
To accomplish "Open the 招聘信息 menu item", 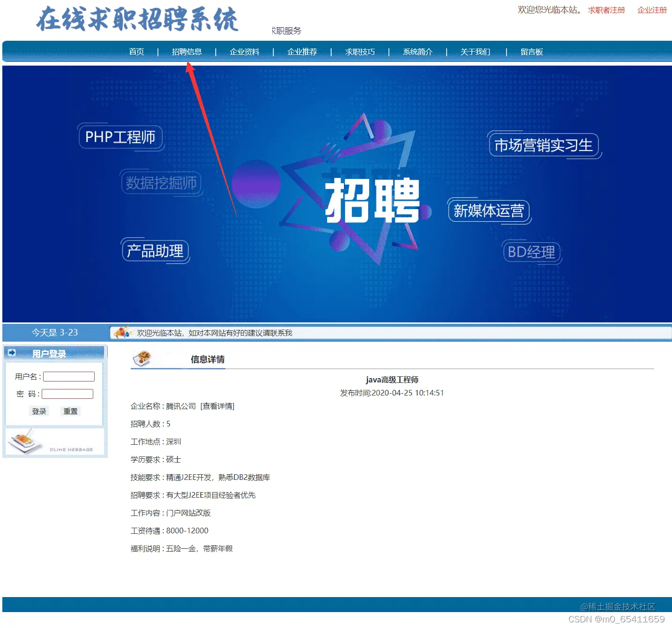I will pyautogui.click(x=187, y=52).
